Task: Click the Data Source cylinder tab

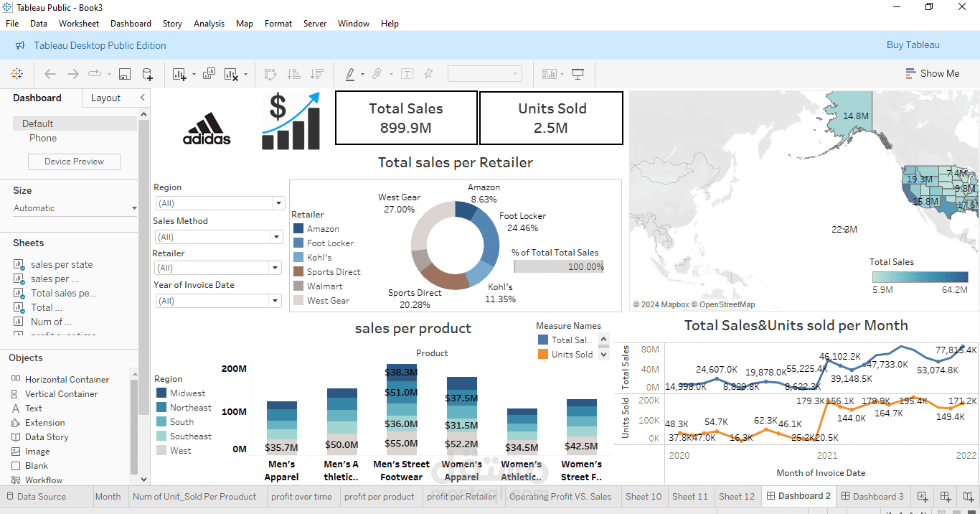Action: coord(36,496)
